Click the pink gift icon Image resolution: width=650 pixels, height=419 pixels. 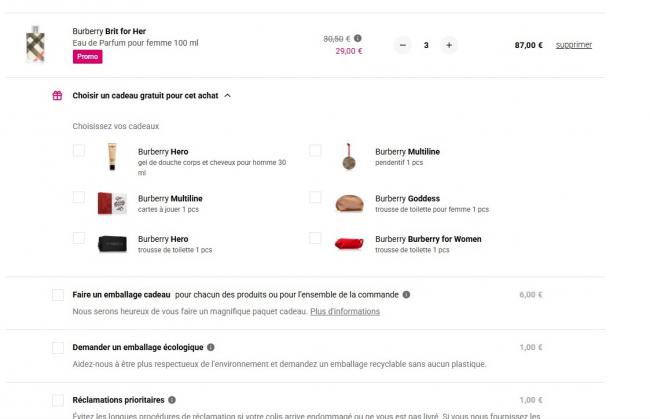point(58,96)
